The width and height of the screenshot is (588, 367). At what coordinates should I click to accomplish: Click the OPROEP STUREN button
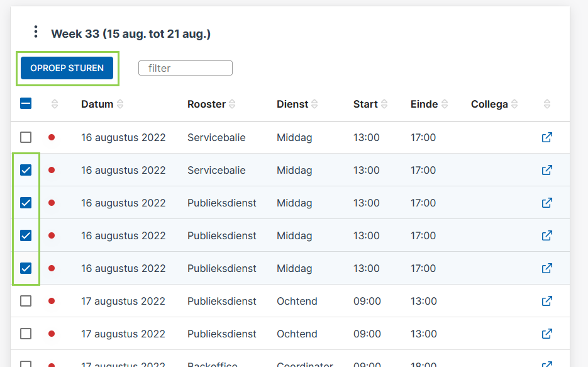click(x=67, y=68)
